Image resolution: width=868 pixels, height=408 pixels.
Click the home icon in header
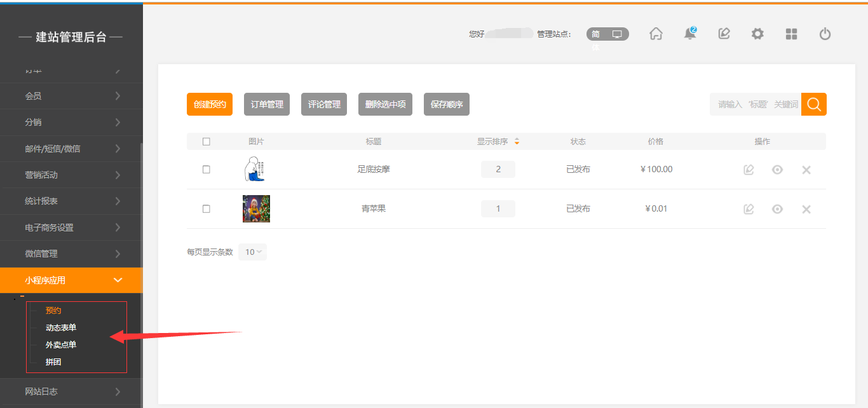pos(656,34)
